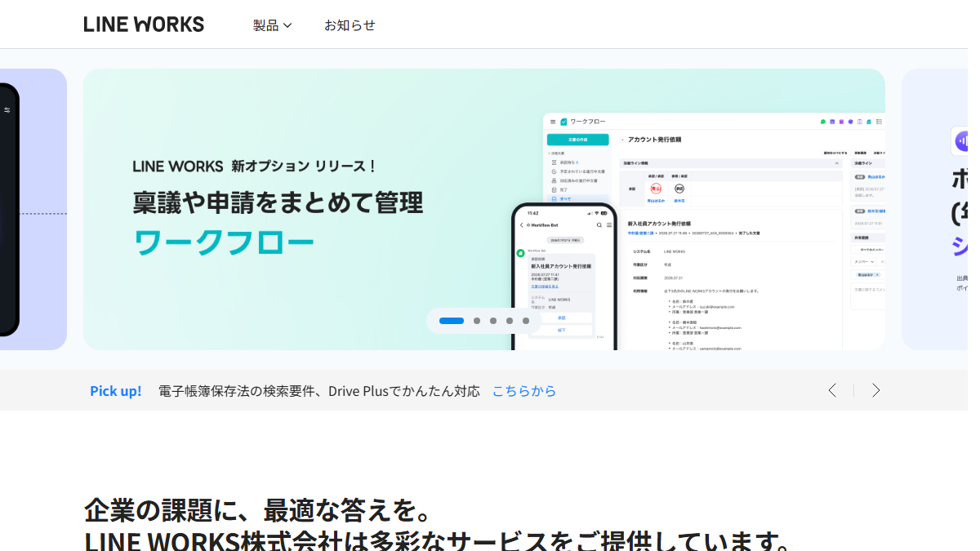980x551 pixels.
Task: Click the 企業の課題に、最適な答えを。 heading
Action: (258, 511)
